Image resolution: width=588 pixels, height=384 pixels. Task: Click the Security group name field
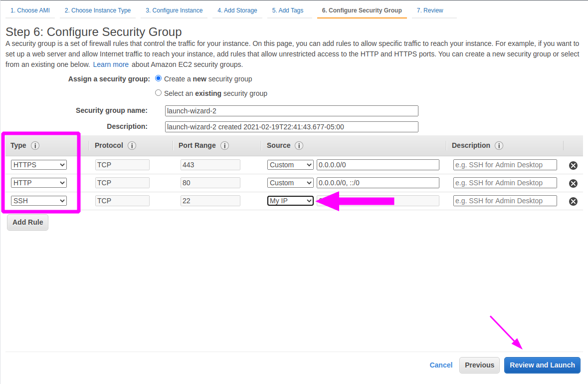pos(291,110)
